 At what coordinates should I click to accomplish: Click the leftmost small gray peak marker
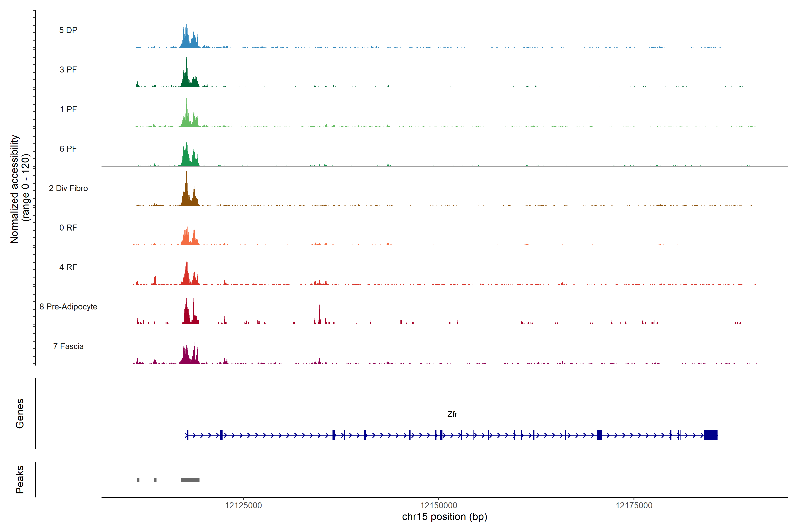[x=138, y=480]
